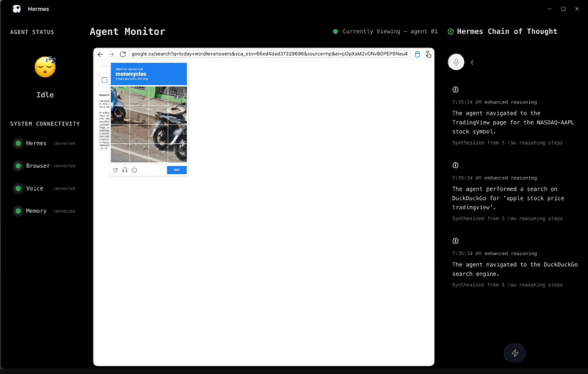588x374 pixels.
Task: Click the Hermes logo in the title bar
Action: (16, 9)
